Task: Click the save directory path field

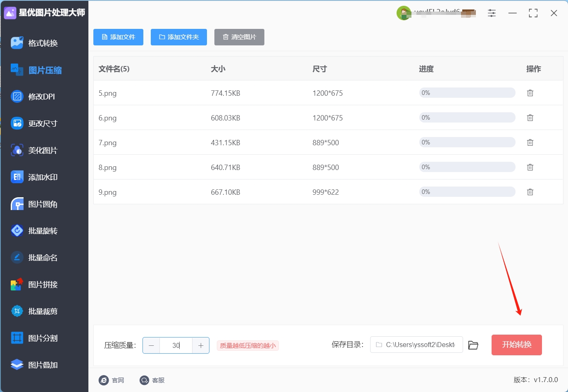Action: (416, 345)
